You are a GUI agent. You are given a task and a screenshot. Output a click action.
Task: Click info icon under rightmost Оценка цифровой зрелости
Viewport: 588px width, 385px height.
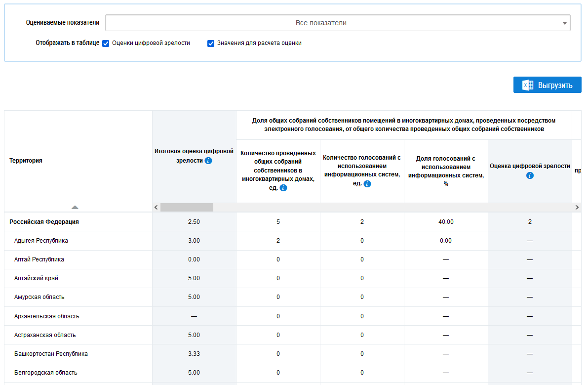pos(530,175)
